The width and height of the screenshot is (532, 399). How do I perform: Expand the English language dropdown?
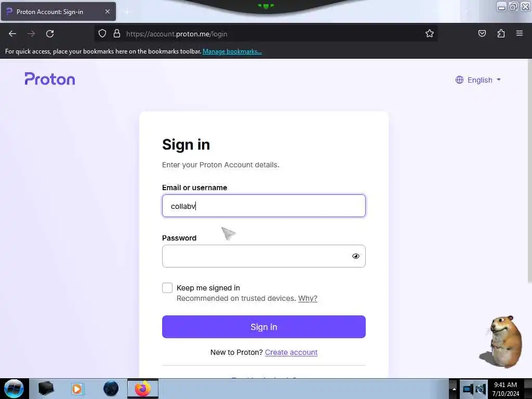[478, 80]
